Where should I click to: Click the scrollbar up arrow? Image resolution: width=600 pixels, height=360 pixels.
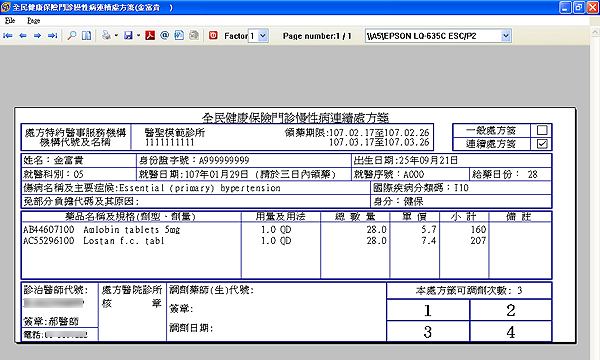(x=595, y=32)
